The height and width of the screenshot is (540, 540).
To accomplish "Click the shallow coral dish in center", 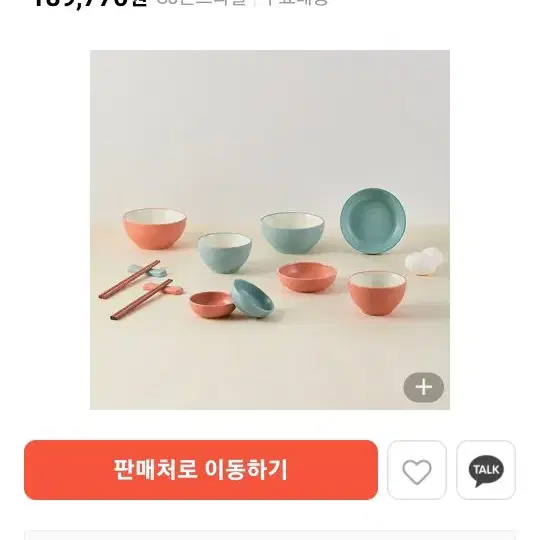I will tap(307, 277).
